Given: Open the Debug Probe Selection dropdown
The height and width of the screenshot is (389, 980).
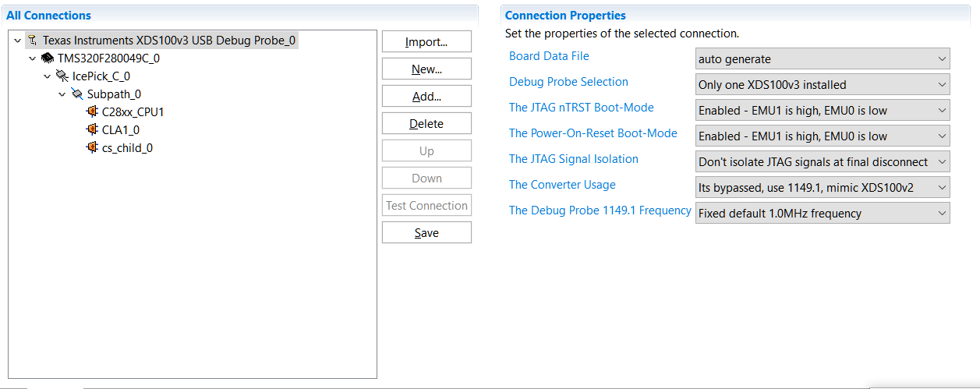Looking at the screenshot, I should 823,84.
